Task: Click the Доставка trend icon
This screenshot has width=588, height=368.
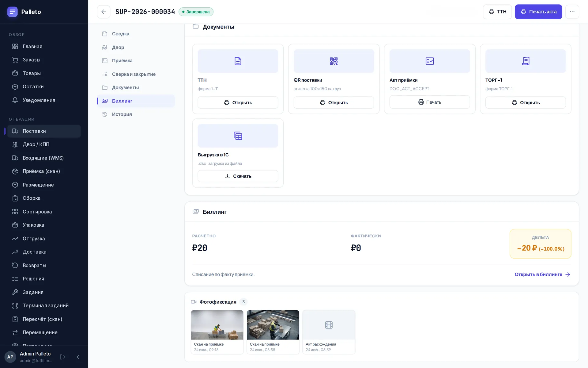Action: (15, 252)
